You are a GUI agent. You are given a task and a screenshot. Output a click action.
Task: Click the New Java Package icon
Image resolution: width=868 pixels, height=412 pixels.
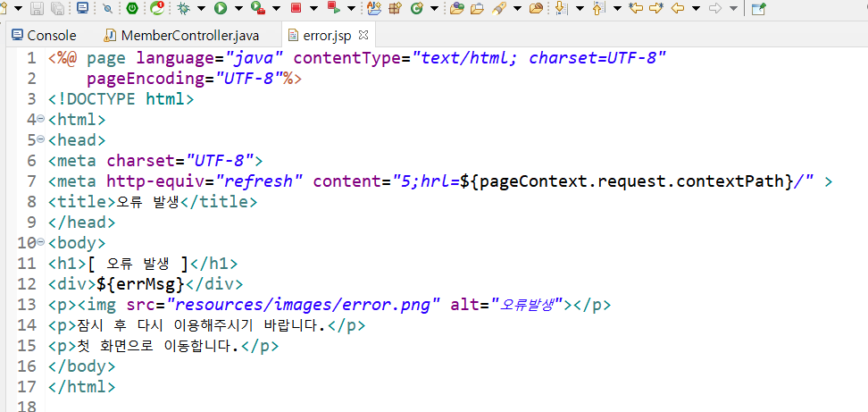(x=395, y=8)
